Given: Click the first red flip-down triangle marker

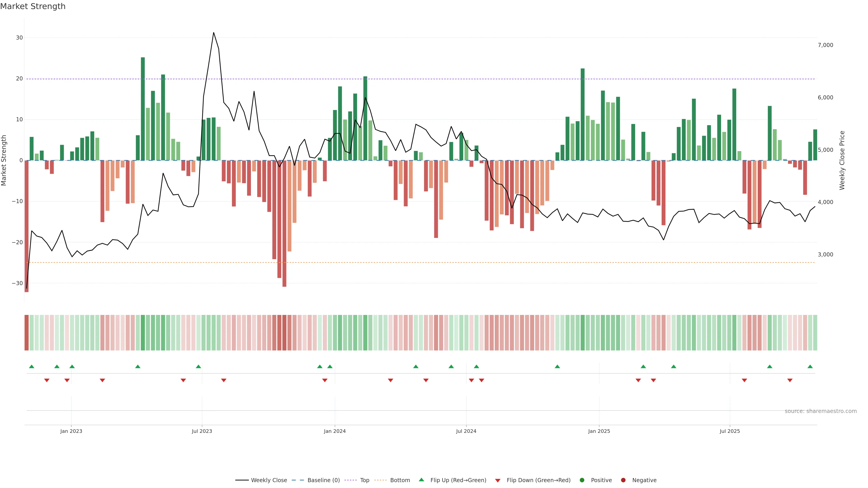Looking at the screenshot, I should (x=47, y=380).
